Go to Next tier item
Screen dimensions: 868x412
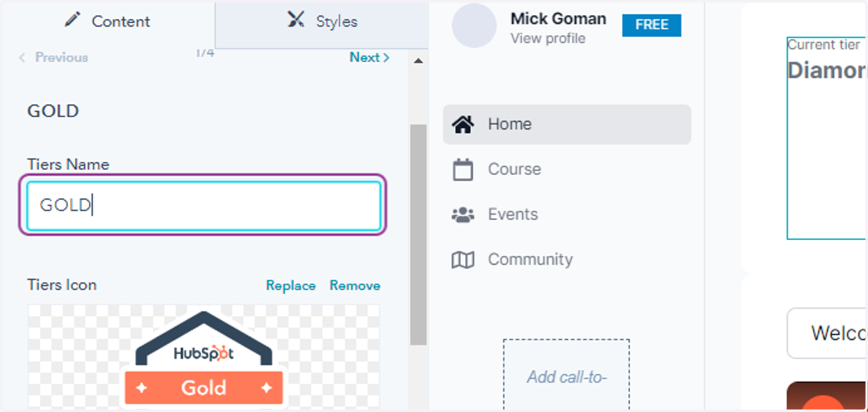[x=370, y=57]
